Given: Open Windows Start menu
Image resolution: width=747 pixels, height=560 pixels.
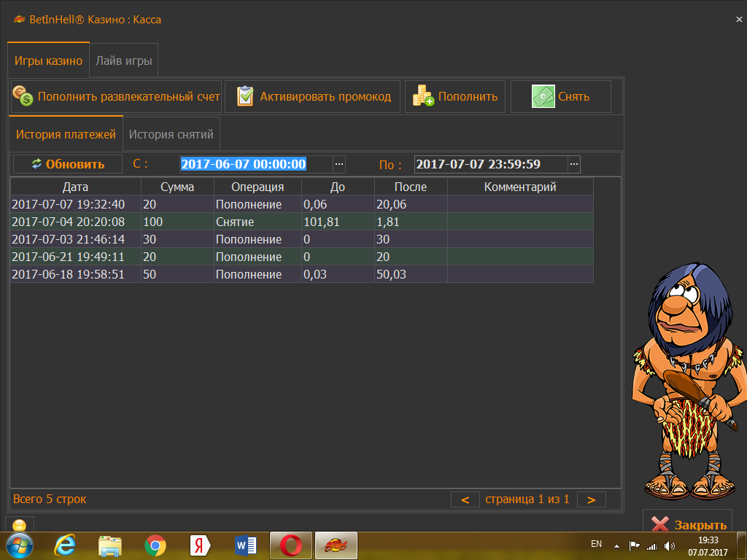Looking at the screenshot, I should (x=19, y=545).
